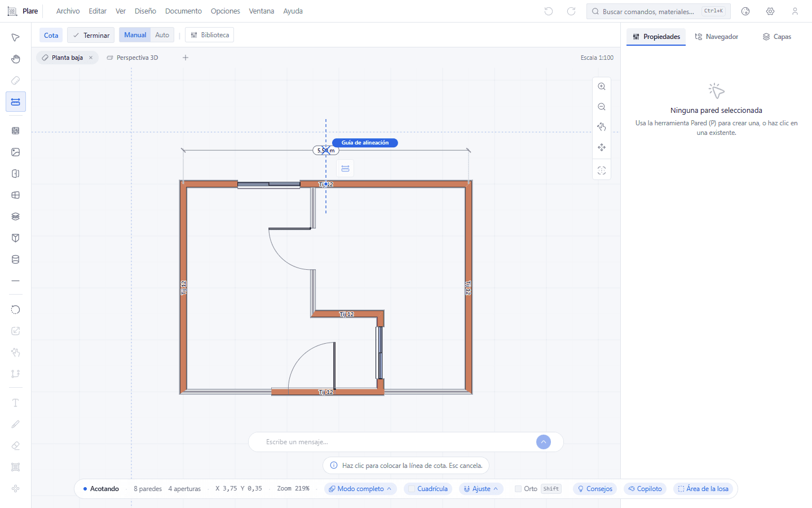Select the arrow selection tool
The width and height of the screenshot is (812, 508).
[15, 38]
